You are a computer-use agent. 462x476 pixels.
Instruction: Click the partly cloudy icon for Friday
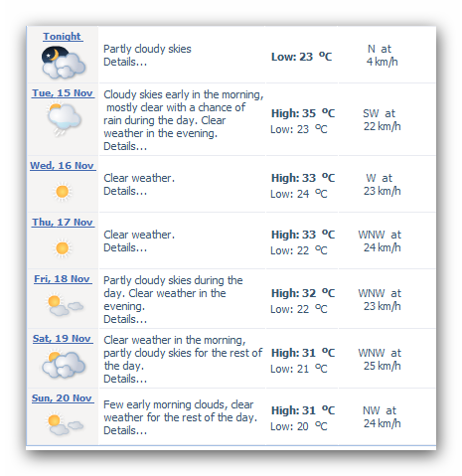point(64,305)
